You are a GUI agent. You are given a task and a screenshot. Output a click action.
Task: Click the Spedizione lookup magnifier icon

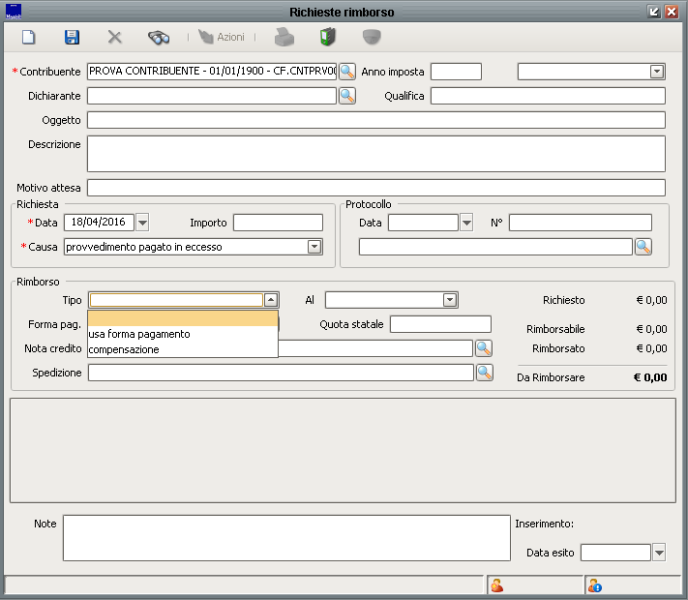pyautogui.click(x=484, y=372)
